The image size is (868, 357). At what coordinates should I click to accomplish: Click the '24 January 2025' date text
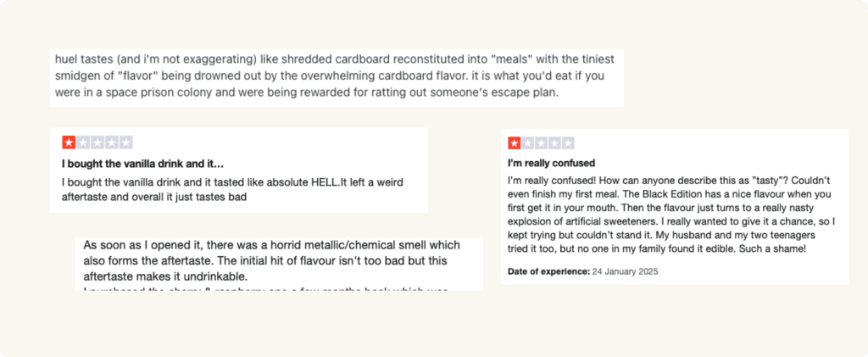click(625, 271)
